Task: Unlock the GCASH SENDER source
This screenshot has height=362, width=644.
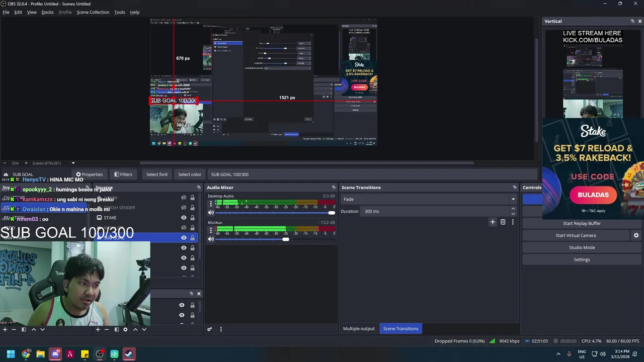Action: 192,208
